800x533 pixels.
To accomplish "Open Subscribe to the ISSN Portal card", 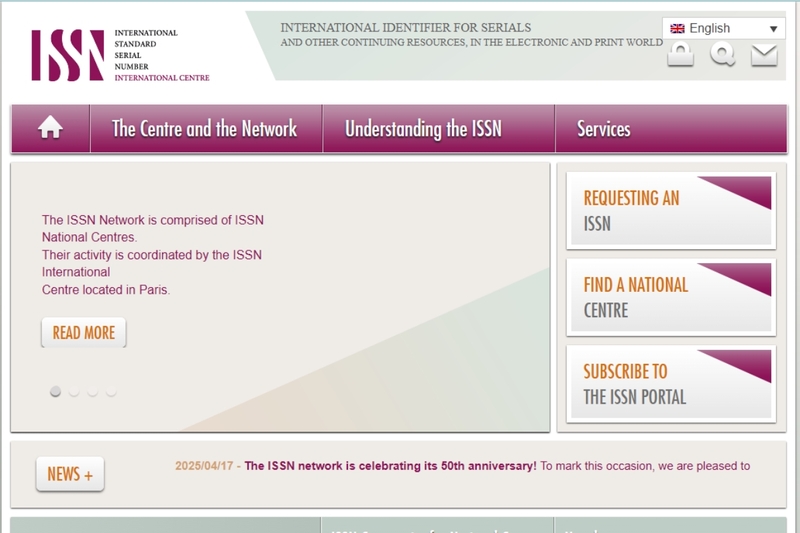I will [x=671, y=384].
